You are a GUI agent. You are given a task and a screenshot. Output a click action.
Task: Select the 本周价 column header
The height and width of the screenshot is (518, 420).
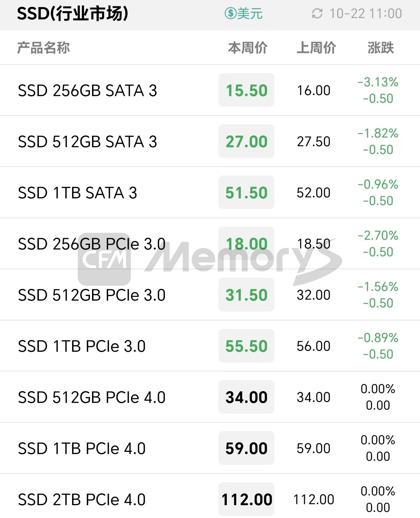pos(248,48)
